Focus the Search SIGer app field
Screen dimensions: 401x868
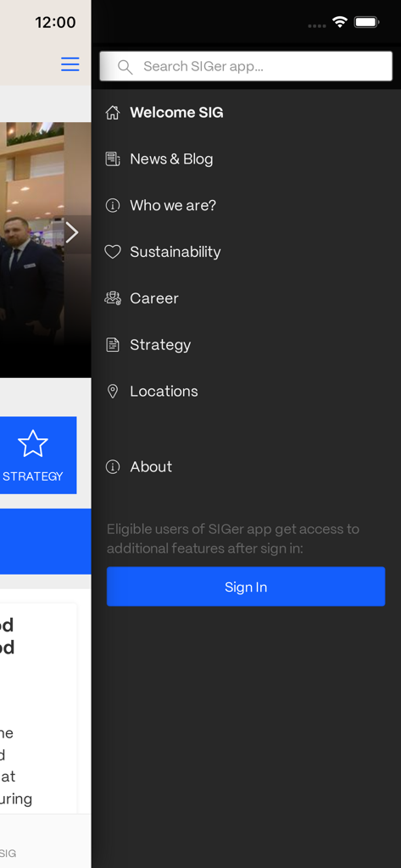pos(246,66)
